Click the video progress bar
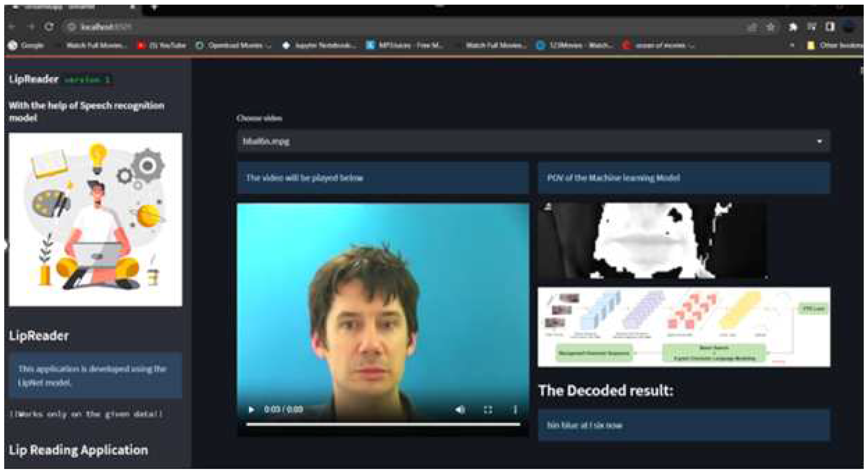Image resolution: width=868 pixels, height=473 pixels. click(383, 424)
